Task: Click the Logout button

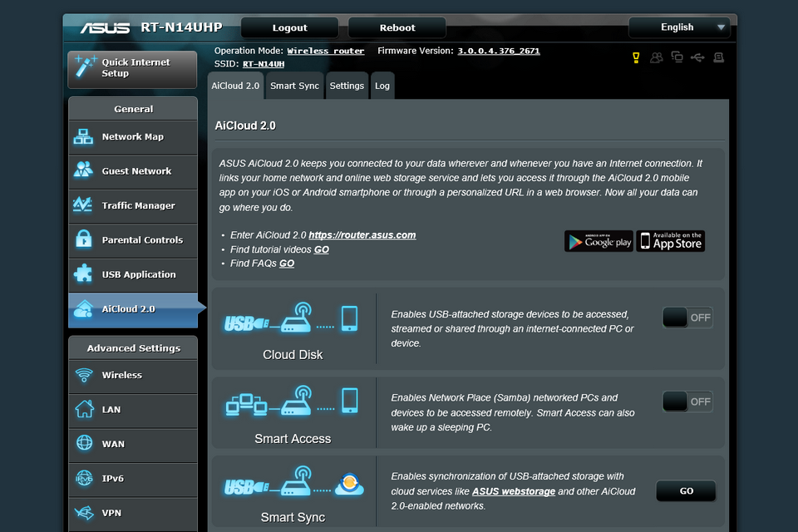Action: point(289,27)
